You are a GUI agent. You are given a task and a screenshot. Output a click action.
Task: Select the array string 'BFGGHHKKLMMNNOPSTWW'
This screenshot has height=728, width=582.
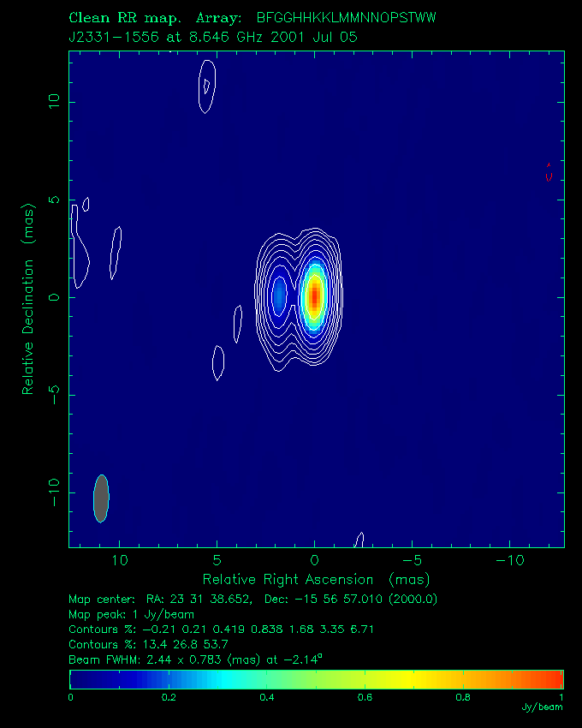coord(347,18)
